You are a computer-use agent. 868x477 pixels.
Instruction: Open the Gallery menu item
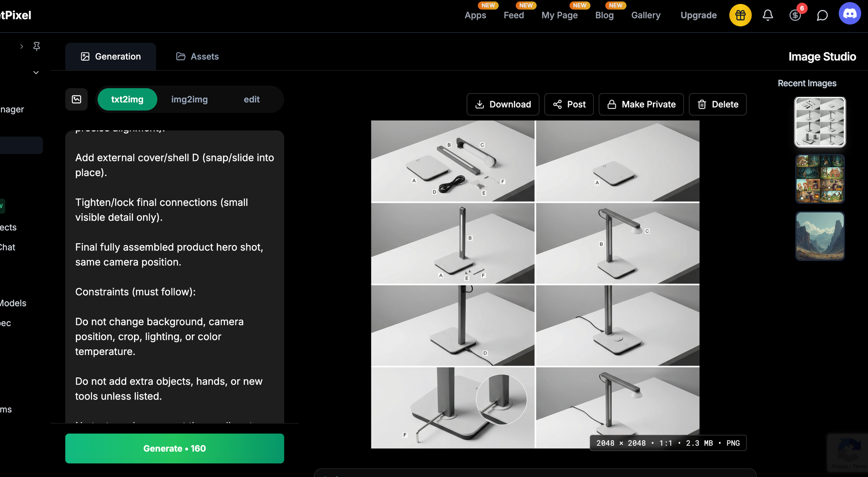coord(645,15)
